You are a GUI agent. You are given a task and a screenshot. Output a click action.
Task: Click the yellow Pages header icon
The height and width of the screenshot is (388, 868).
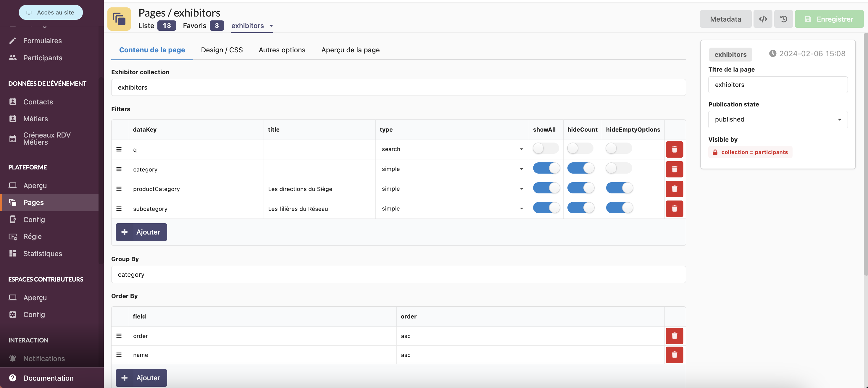click(x=119, y=19)
